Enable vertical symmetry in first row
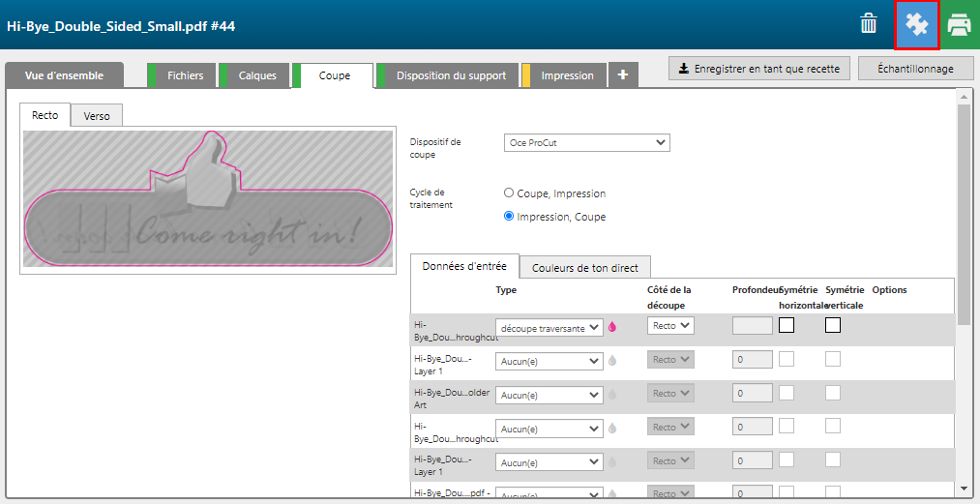The width and height of the screenshot is (980, 504). 833,326
